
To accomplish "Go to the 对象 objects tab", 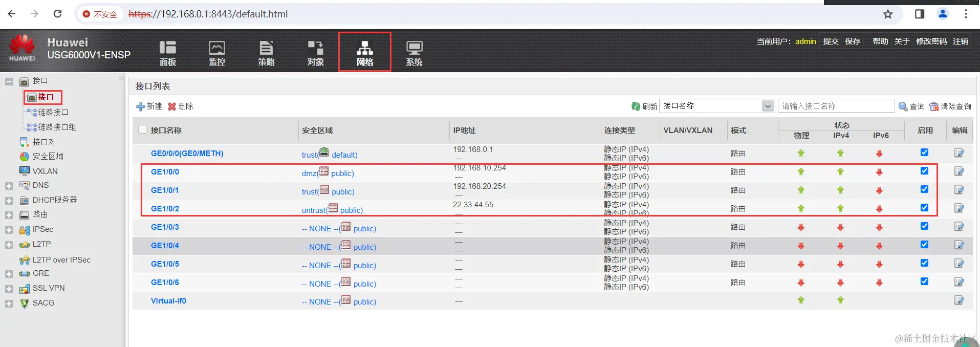I will [x=315, y=53].
